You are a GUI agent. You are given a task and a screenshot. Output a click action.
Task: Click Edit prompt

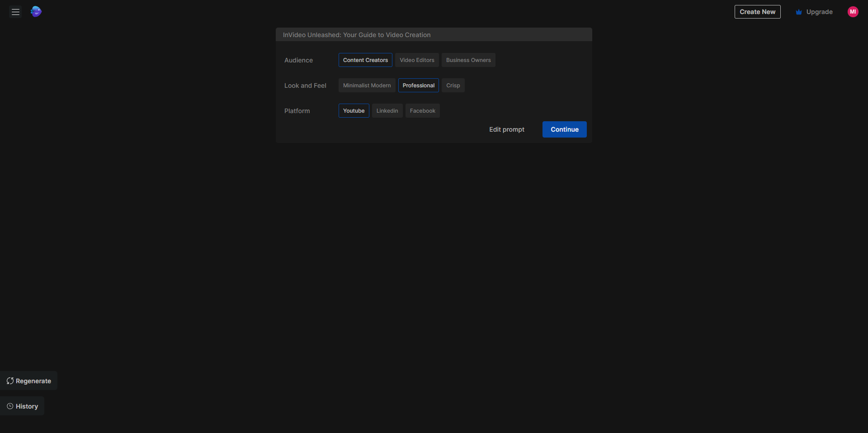pyautogui.click(x=506, y=129)
